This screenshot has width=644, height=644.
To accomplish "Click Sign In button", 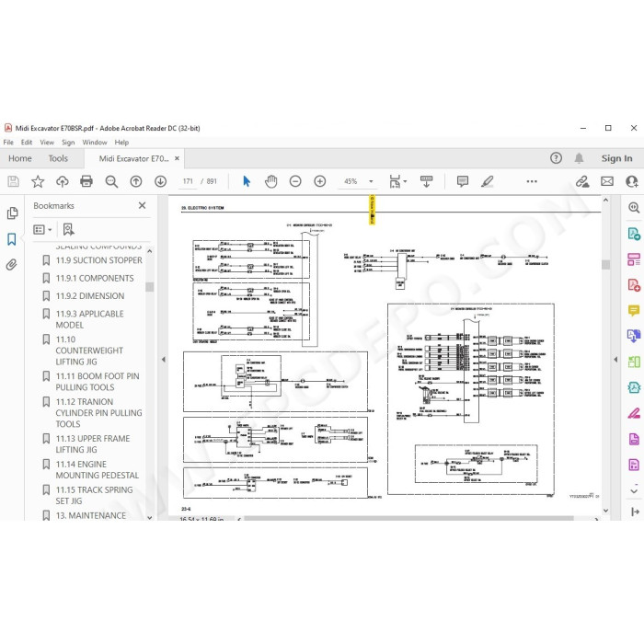I will [617, 158].
